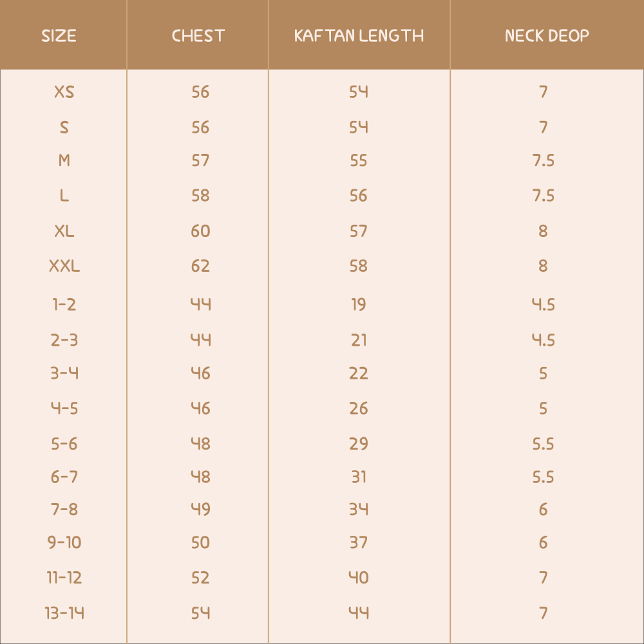Select the XS size label
The height and width of the screenshot is (644, 644).
pos(64,92)
